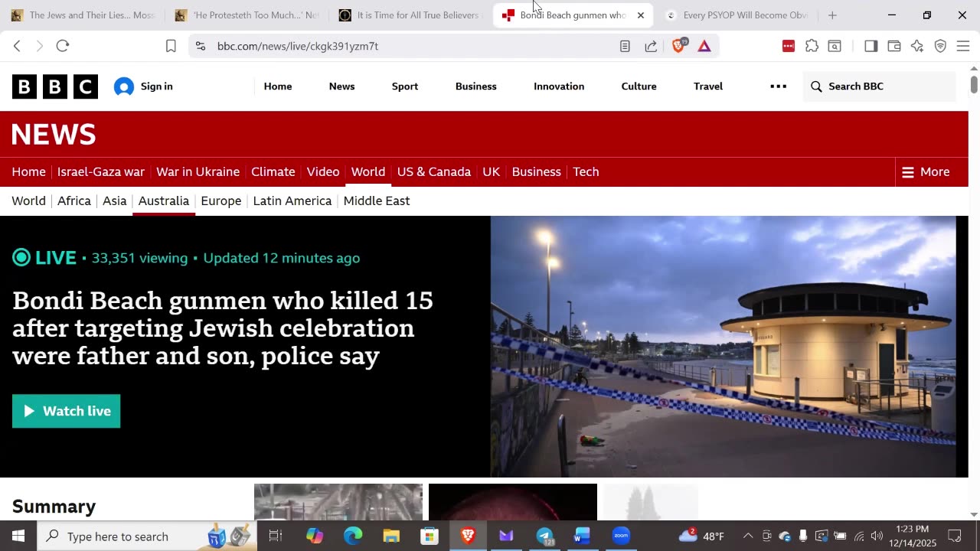Screen dimensions: 980x551
Task: Open File Explorer from taskbar
Action: 391,536
